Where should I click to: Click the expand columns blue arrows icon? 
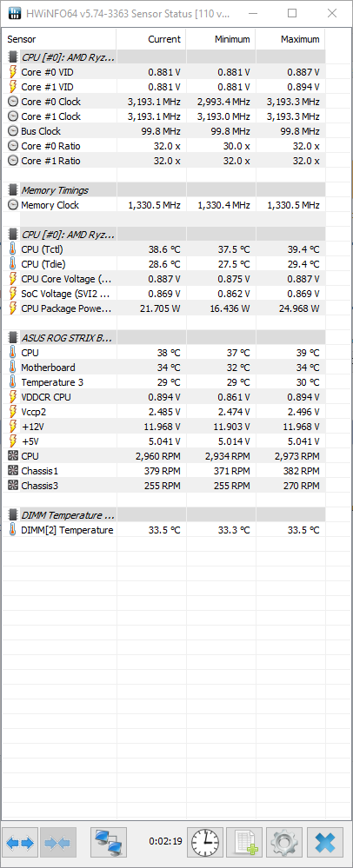(x=21, y=843)
